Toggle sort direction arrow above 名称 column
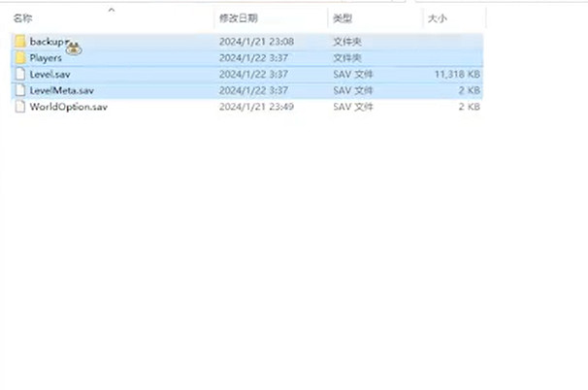 point(112,10)
